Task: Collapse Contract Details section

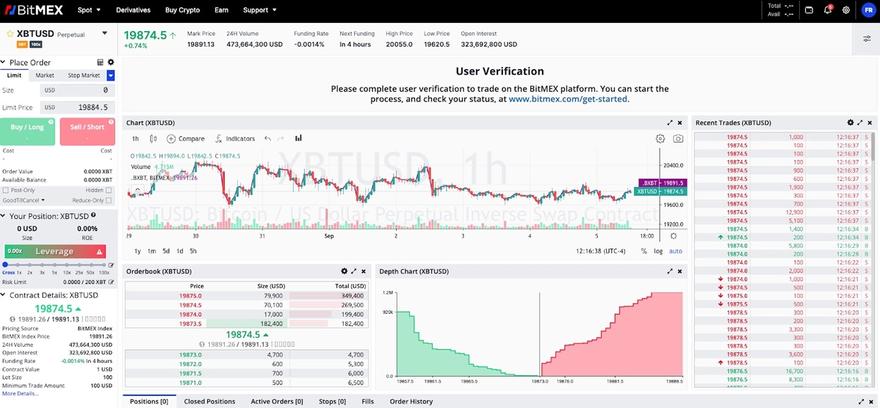Action: [3, 295]
